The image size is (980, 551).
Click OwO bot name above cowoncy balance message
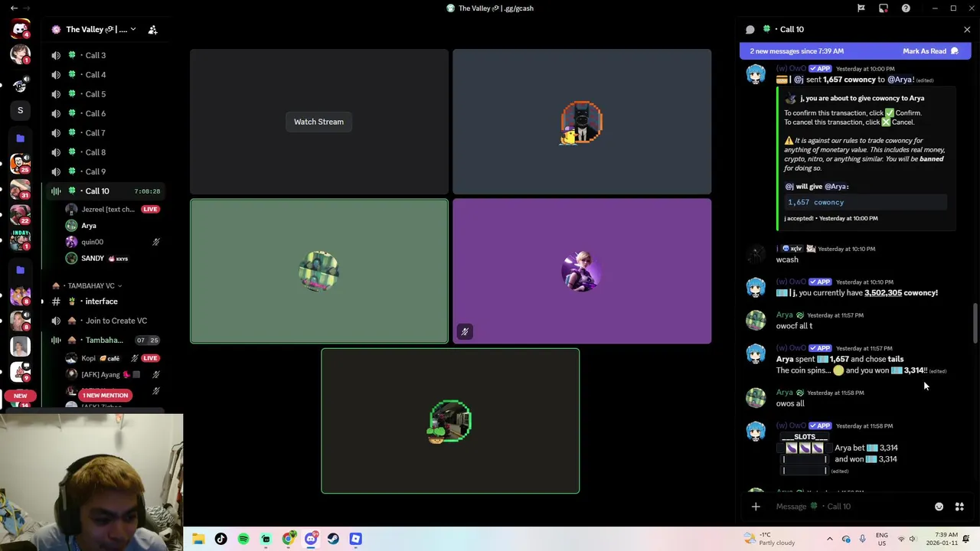pos(791,282)
